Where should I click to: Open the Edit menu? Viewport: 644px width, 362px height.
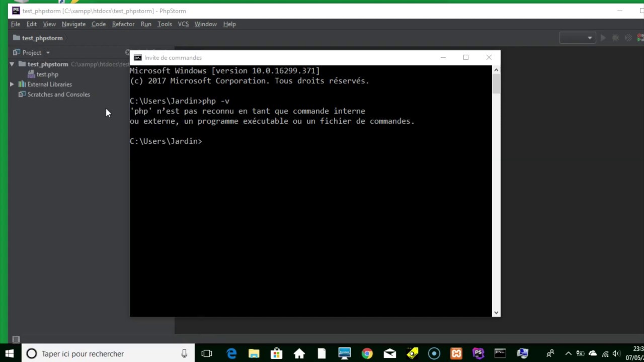[x=32, y=24]
